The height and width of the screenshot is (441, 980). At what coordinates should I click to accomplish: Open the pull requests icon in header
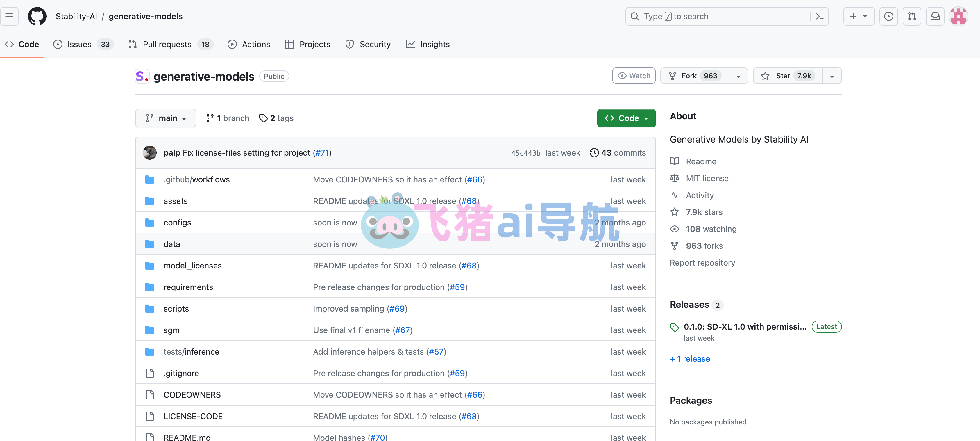click(911, 16)
